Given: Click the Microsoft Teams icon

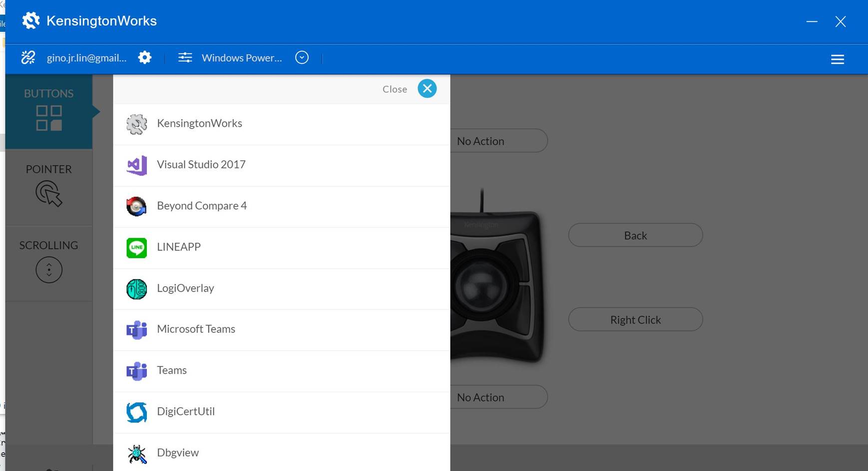Looking at the screenshot, I should [136, 330].
